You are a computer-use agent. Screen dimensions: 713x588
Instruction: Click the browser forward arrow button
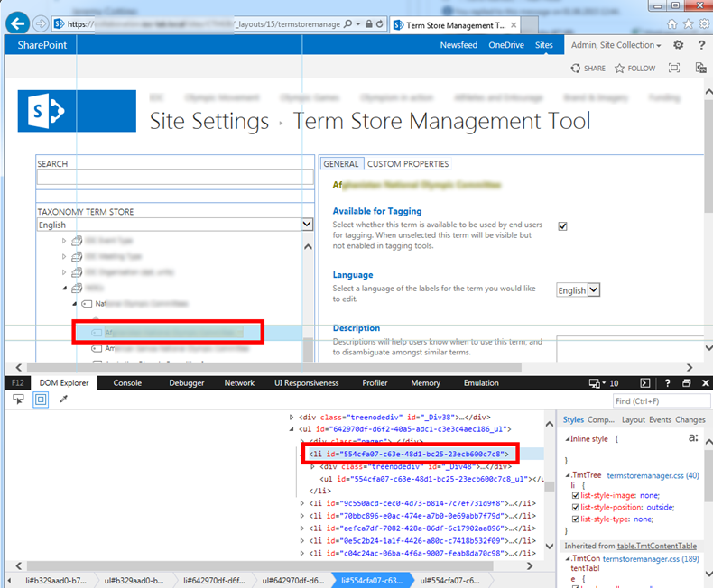pos(41,23)
